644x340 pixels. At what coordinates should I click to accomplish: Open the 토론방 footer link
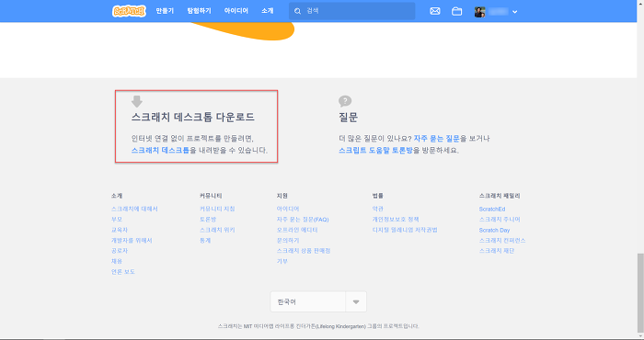pos(208,220)
